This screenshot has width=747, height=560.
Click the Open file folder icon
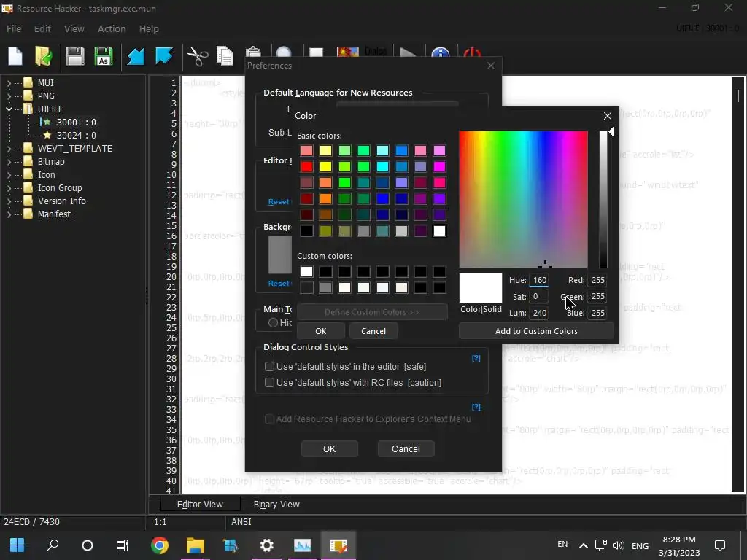click(x=44, y=56)
